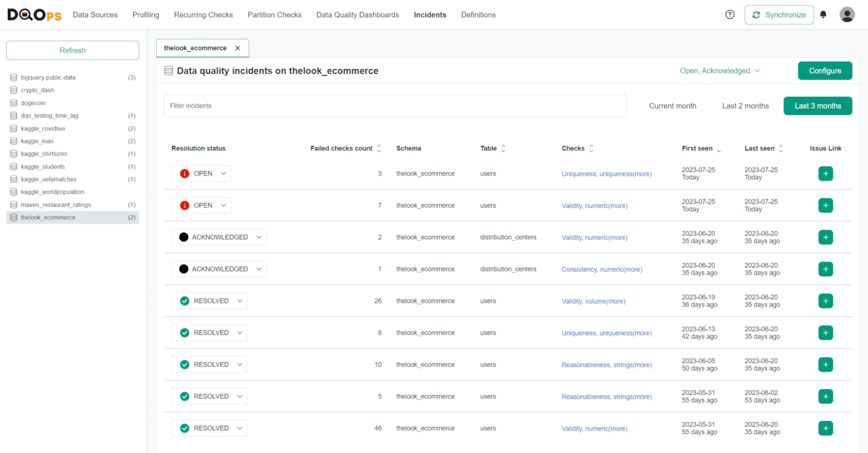868x453 pixels.
Task: Select Current month filter
Action: (x=672, y=106)
